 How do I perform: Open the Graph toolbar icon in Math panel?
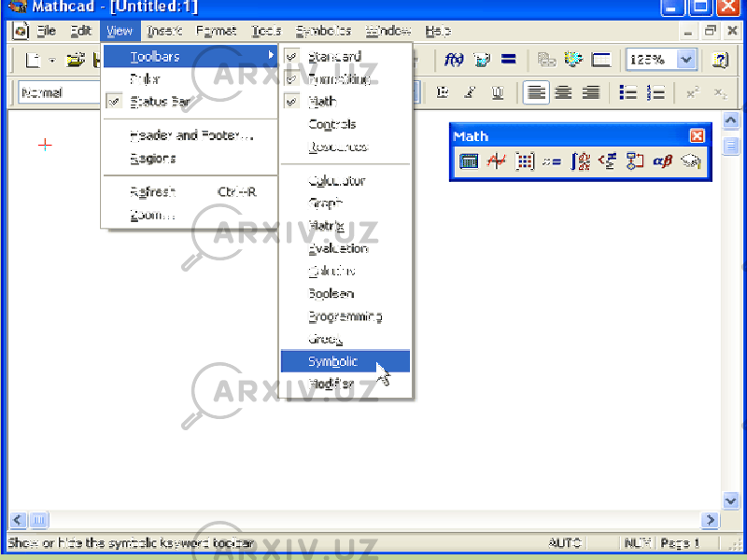click(x=497, y=161)
